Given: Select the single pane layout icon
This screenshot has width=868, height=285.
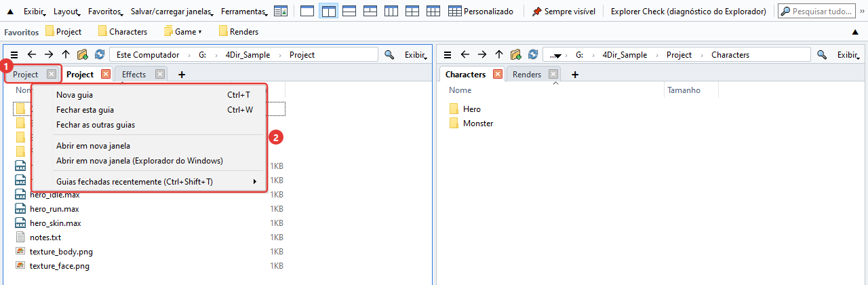Looking at the screenshot, I should pos(307,12).
